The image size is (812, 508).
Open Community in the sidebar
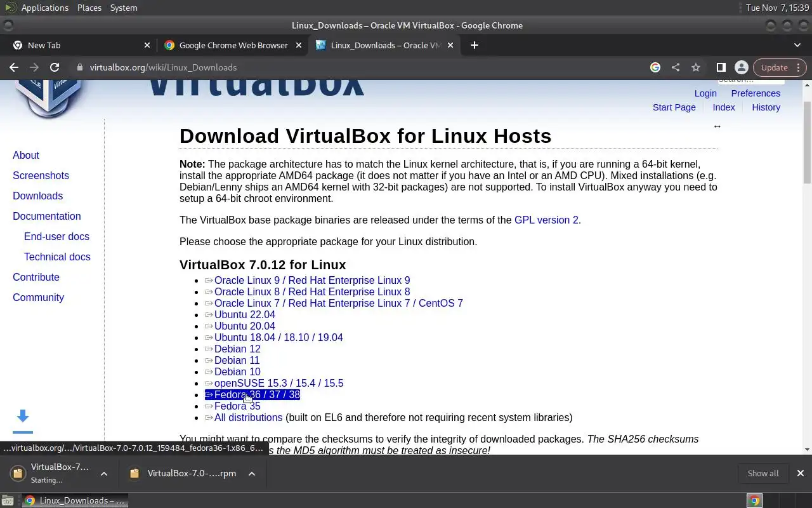(38, 297)
